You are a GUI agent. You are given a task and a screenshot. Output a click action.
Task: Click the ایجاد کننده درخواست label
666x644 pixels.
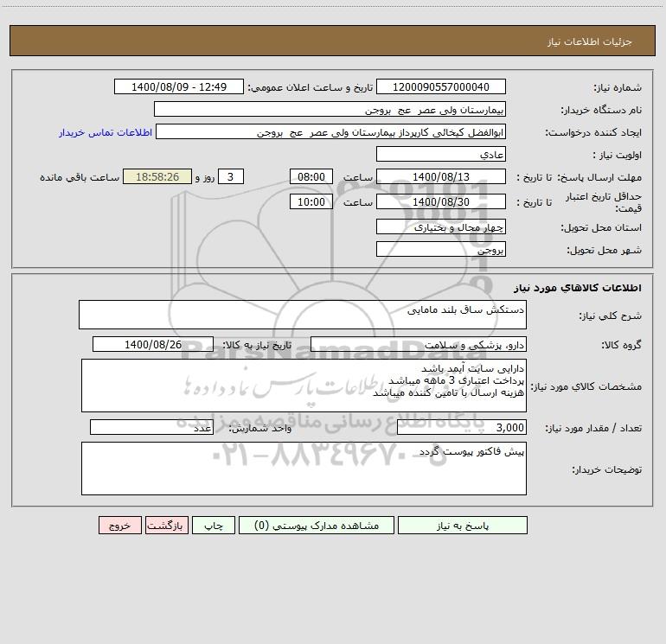pos(593,133)
